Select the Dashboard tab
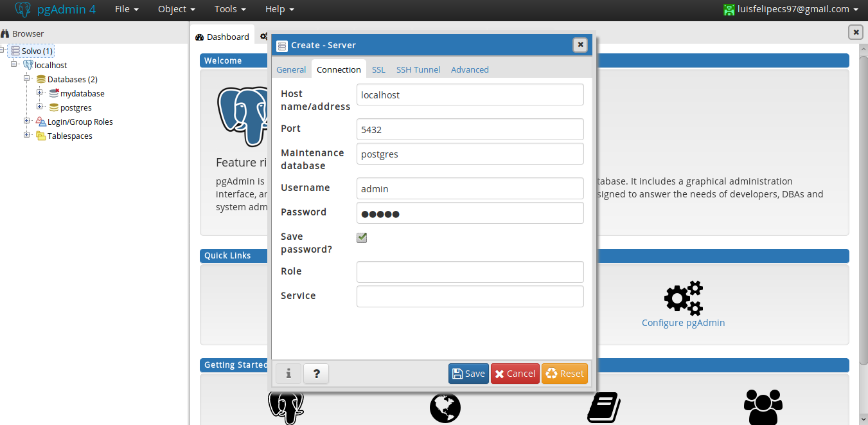 point(222,37)
